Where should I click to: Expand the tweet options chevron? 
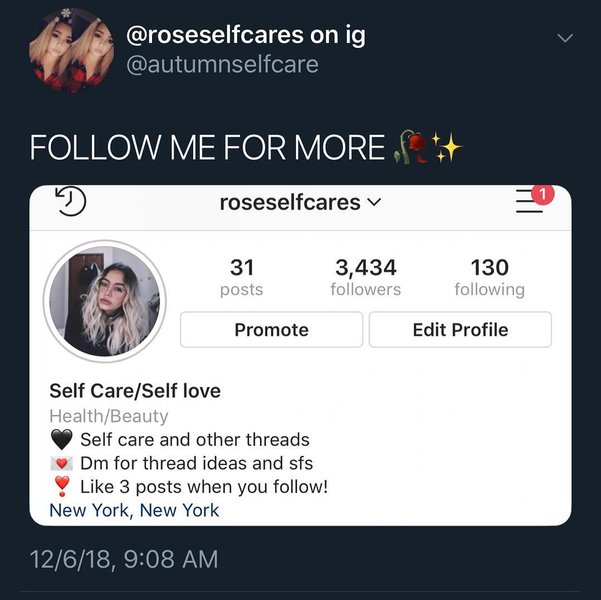point(565,39)
